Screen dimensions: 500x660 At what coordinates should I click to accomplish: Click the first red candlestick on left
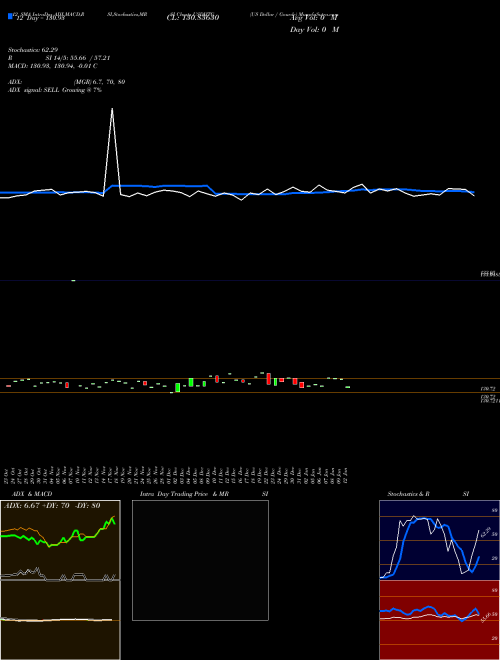(x=8, y=386)
